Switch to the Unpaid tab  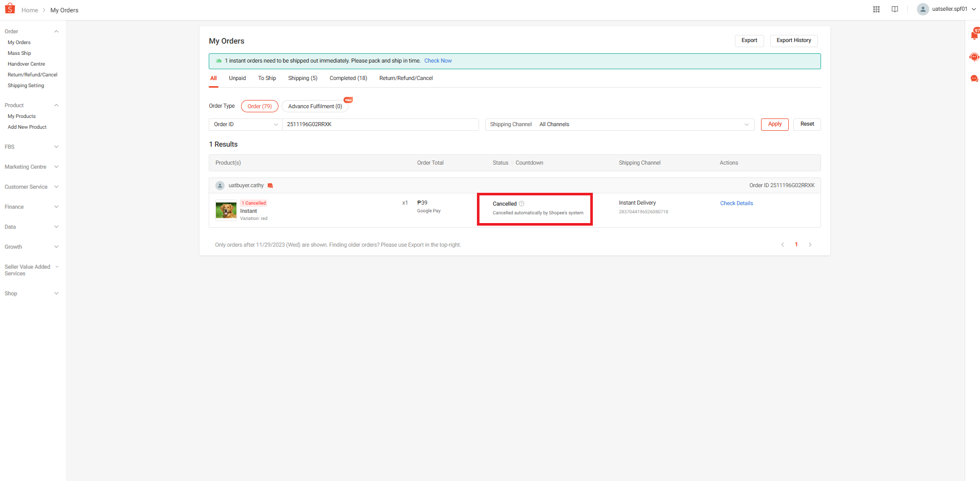(237, 78)
